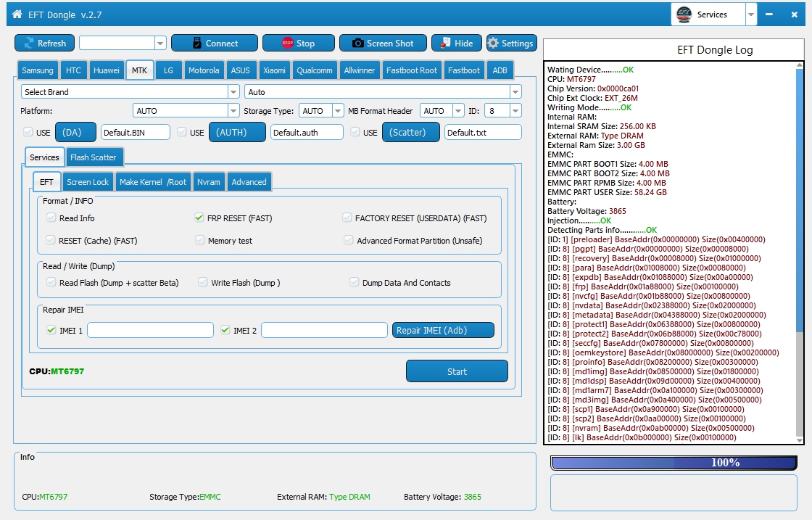The image size is (812, 520).
Task: Click the (Scatter) button
Action: [x=411, y=132]
